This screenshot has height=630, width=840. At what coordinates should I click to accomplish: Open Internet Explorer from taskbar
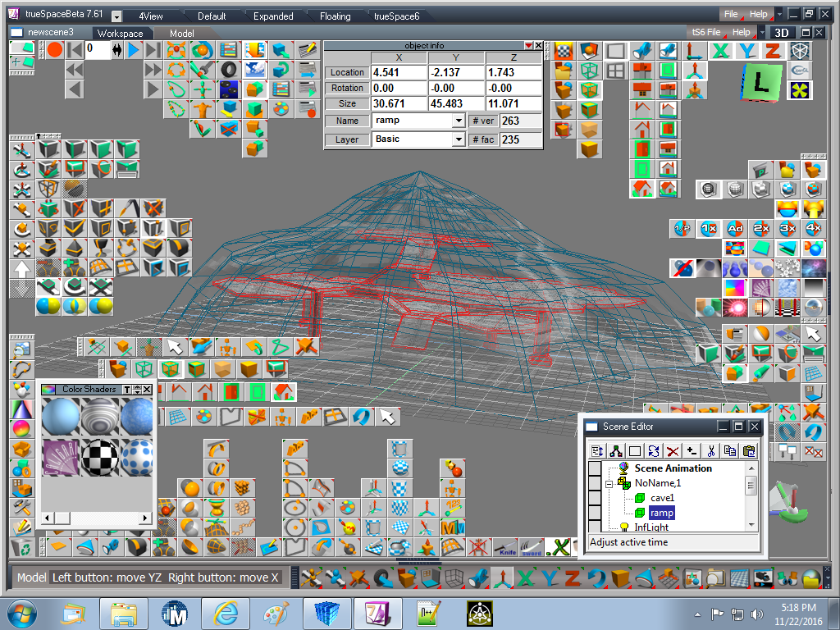pos(226,614)
